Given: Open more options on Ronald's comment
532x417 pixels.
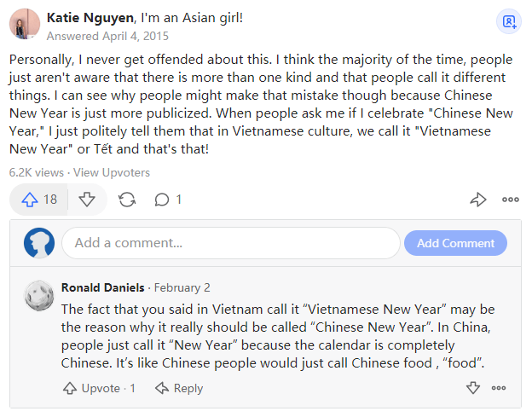Looking at the screenshot, I should [502, 388].
